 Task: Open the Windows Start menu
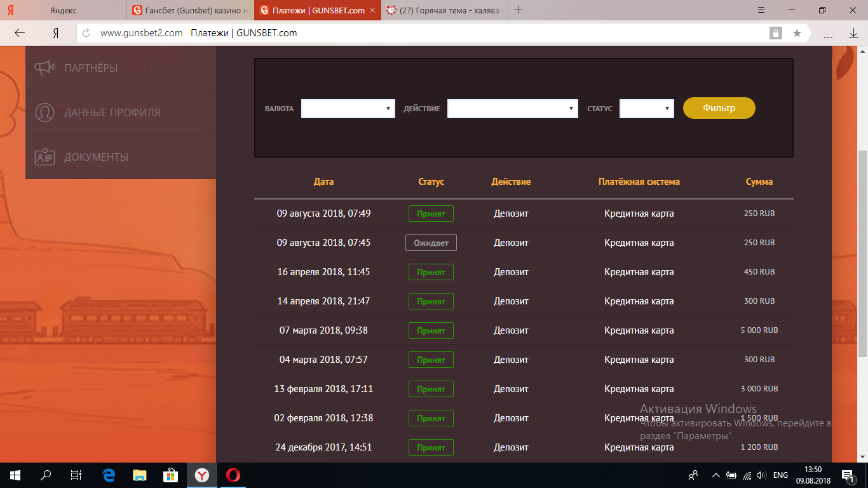pyautogui.click(x=15, y=475)
